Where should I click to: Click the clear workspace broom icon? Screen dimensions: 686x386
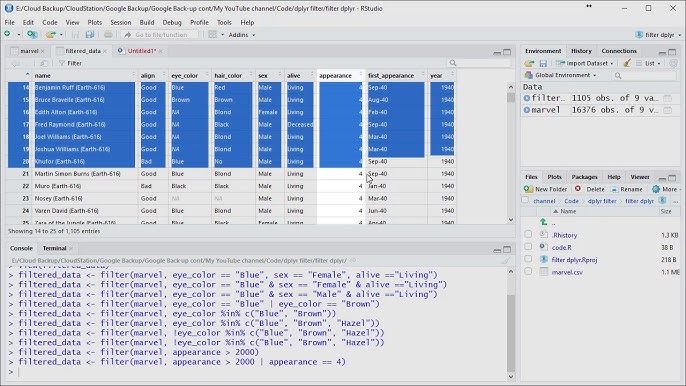point(627,63)
